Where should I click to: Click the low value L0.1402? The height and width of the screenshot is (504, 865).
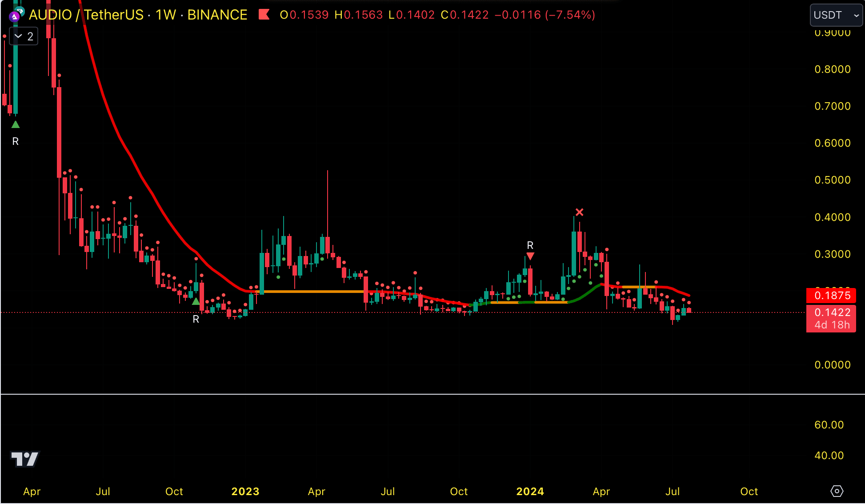pyautogui.click(x=412, y=15)
